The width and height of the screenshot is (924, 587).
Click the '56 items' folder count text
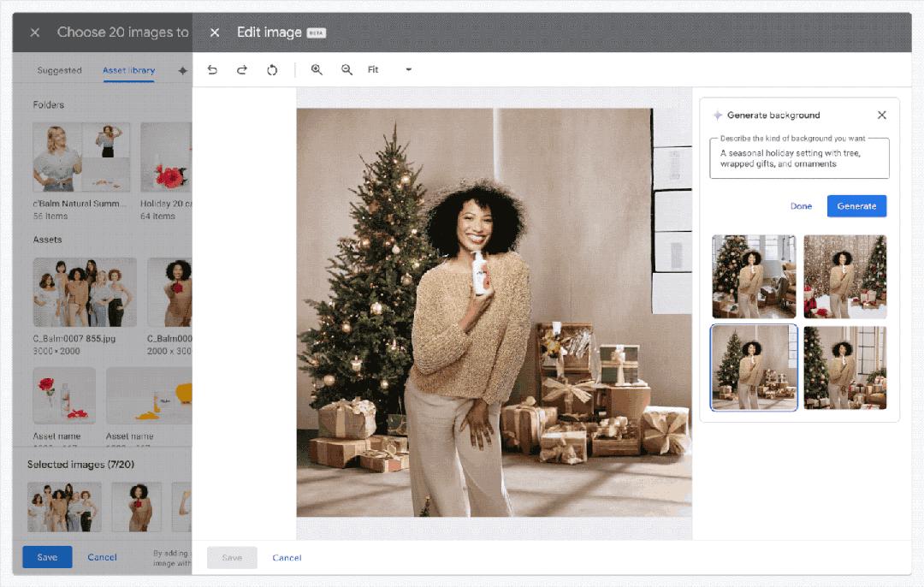[x=50, y=216]
